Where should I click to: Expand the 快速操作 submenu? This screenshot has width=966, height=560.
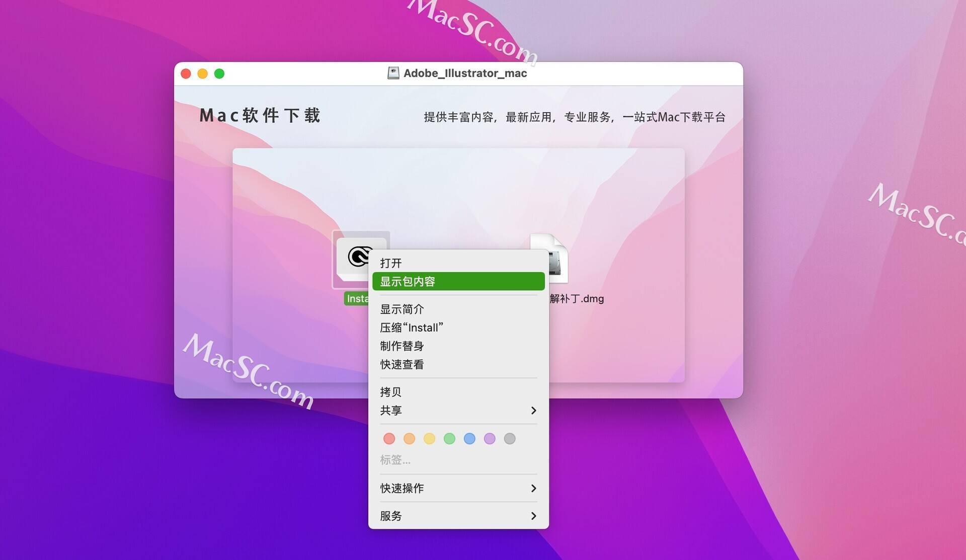tap(458, 488)
